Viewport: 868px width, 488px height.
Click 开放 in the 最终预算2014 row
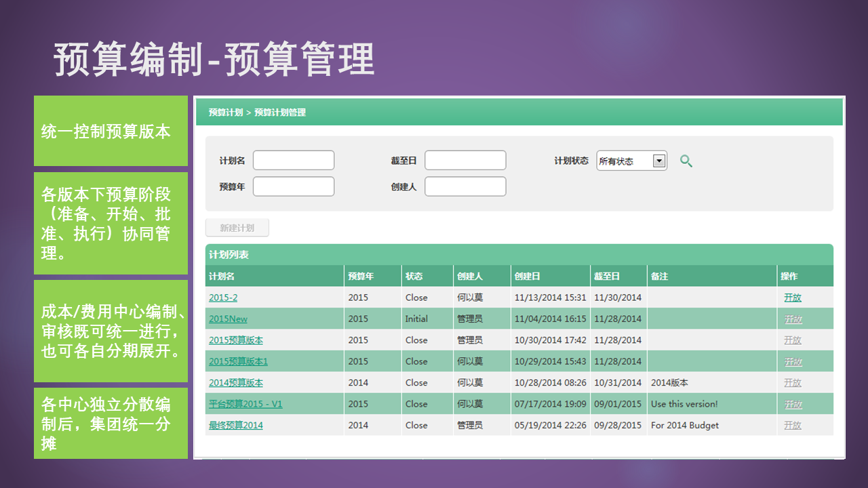(x=793, y=426)
